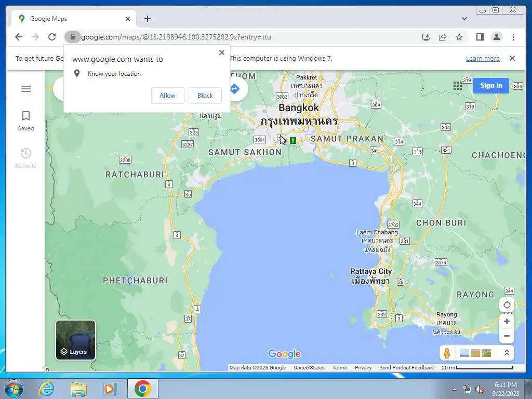Click CHON BURI province label
532x399 pixels.
pyautogui.click(x=441, y=223)
